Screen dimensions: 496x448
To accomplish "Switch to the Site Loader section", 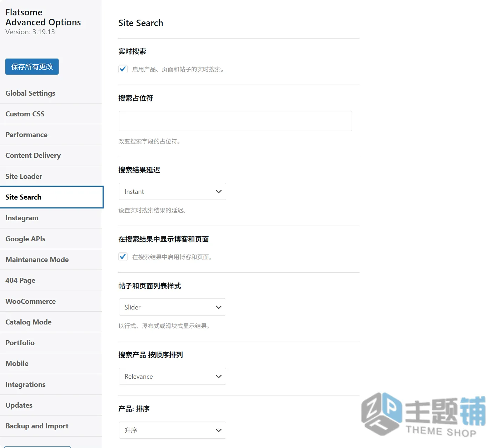I will 51,176.
